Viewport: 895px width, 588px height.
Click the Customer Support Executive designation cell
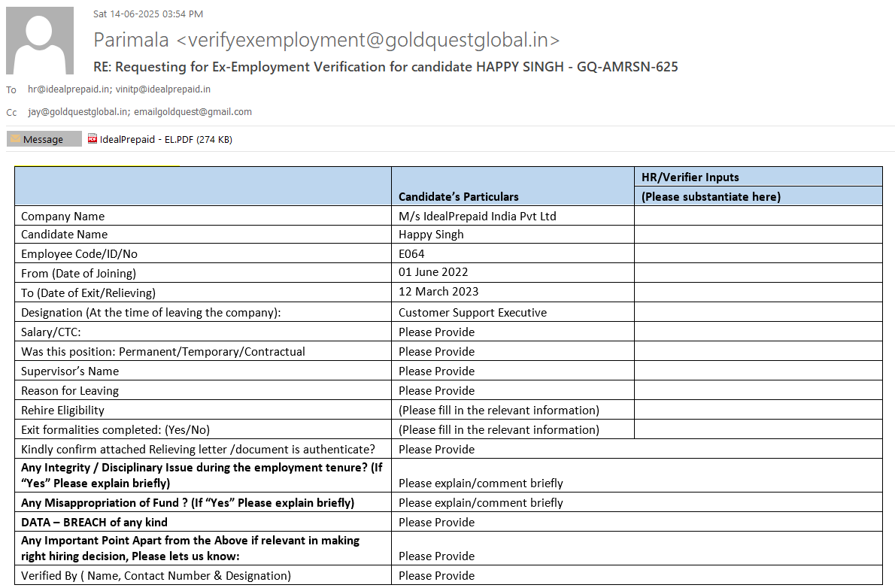tap(472, 313)
